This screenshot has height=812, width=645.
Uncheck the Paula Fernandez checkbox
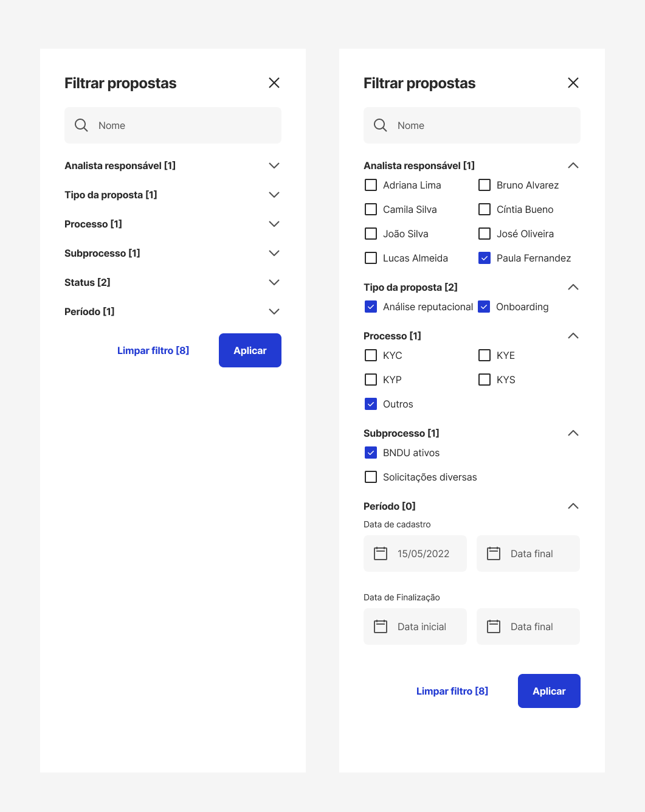point(485,258)
